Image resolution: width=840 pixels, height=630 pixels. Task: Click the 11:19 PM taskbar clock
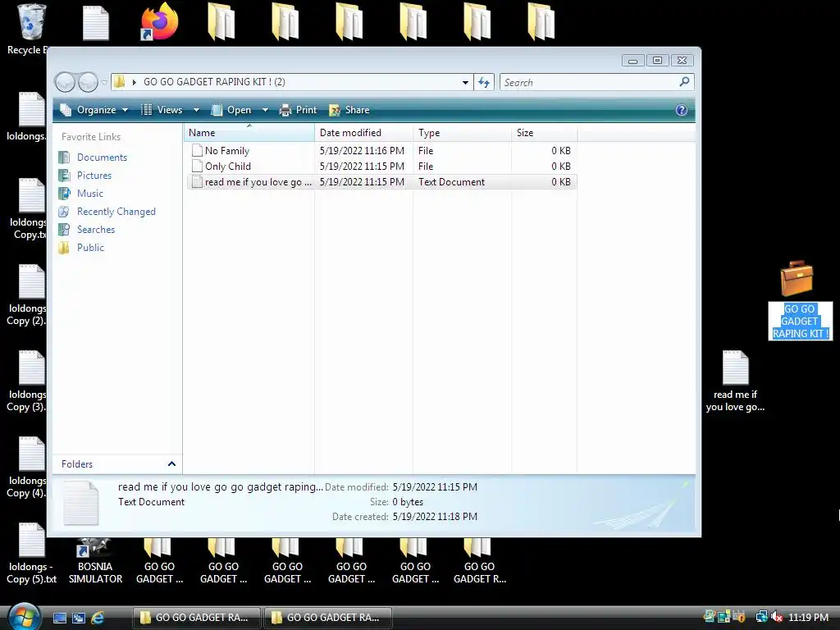coord(808,617)
